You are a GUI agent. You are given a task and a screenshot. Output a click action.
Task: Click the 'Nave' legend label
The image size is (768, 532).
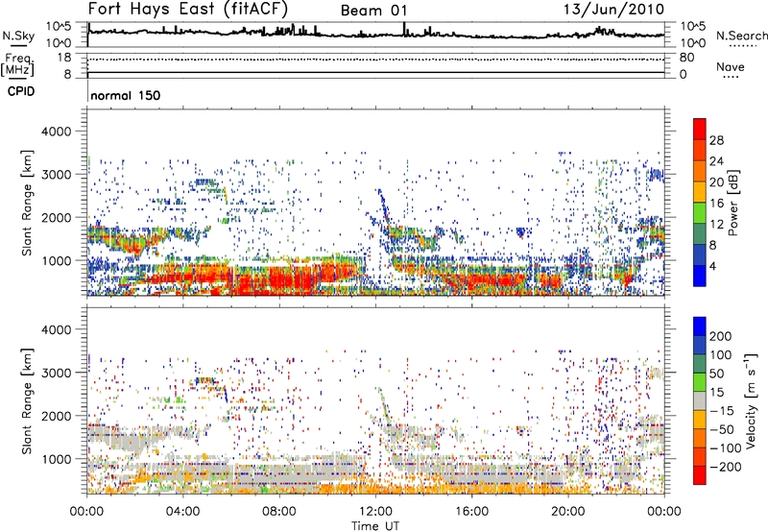731,67
